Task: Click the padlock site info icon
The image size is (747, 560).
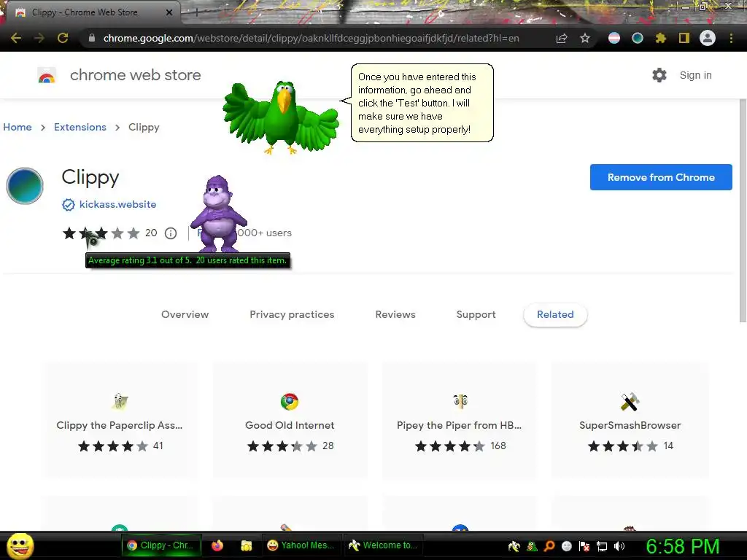Action: [x=91, y=38]
